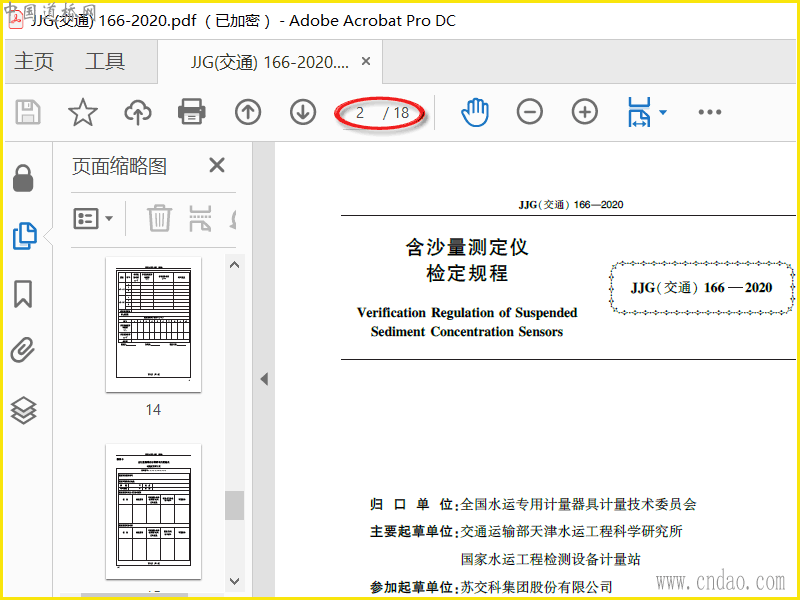Switch to 主页 tab
Screen dimensions: 800x600
[34, 61]
